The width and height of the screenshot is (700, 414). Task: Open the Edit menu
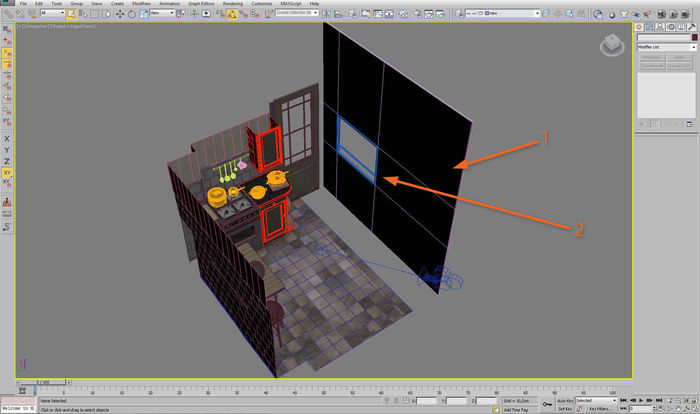pos(39,4)
